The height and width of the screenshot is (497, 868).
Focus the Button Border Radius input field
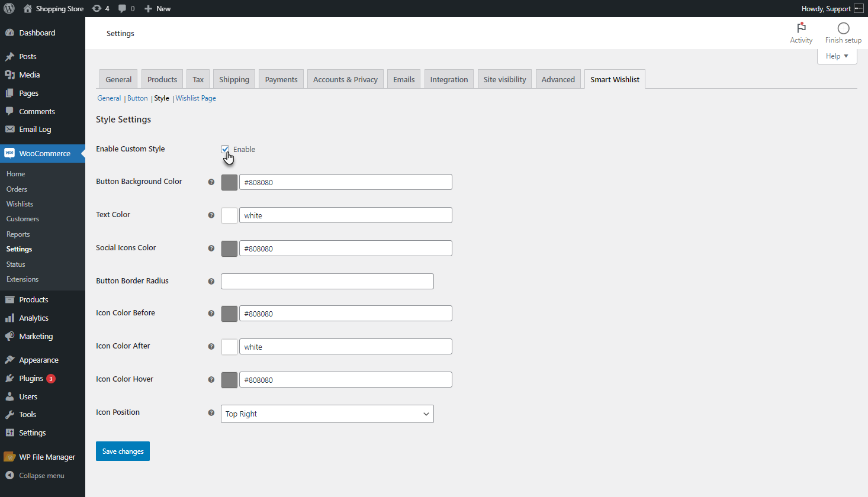click(327, 281)
